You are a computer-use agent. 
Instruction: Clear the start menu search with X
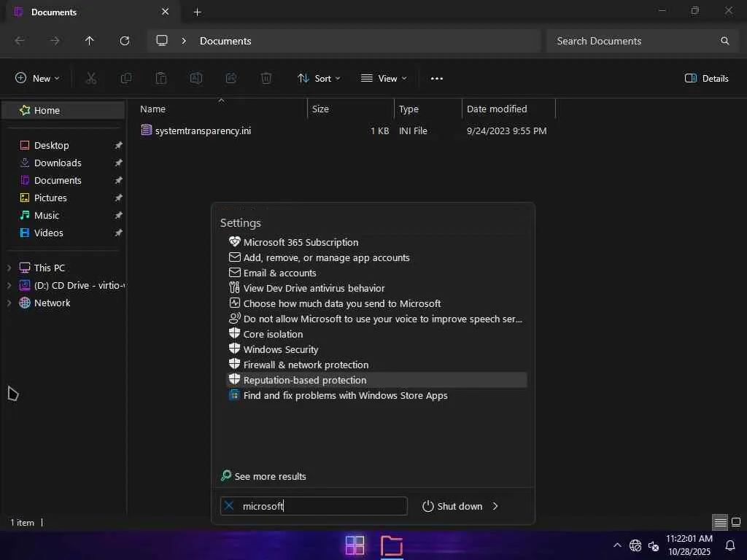pos(229,505)
